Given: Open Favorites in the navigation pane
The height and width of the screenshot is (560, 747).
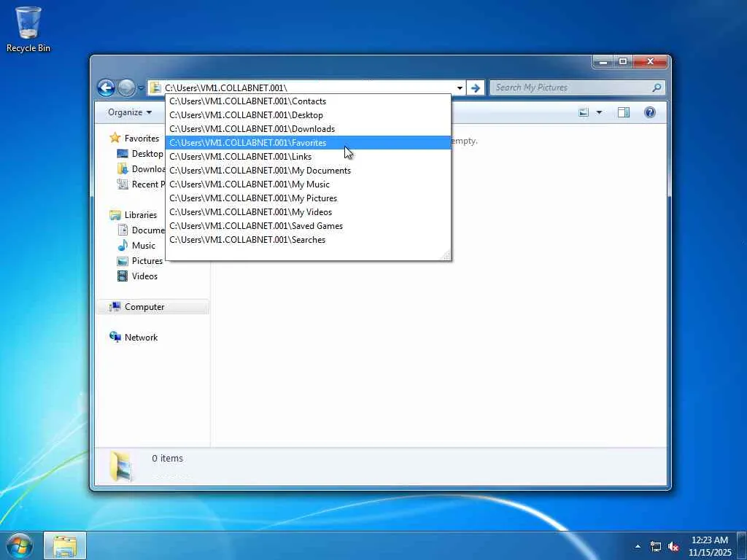Looking at the screenshot, I should 142,139.
